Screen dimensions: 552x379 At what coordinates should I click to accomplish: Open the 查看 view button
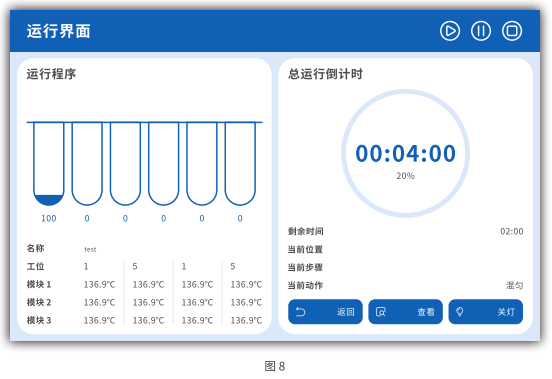(x=405, y=312)
